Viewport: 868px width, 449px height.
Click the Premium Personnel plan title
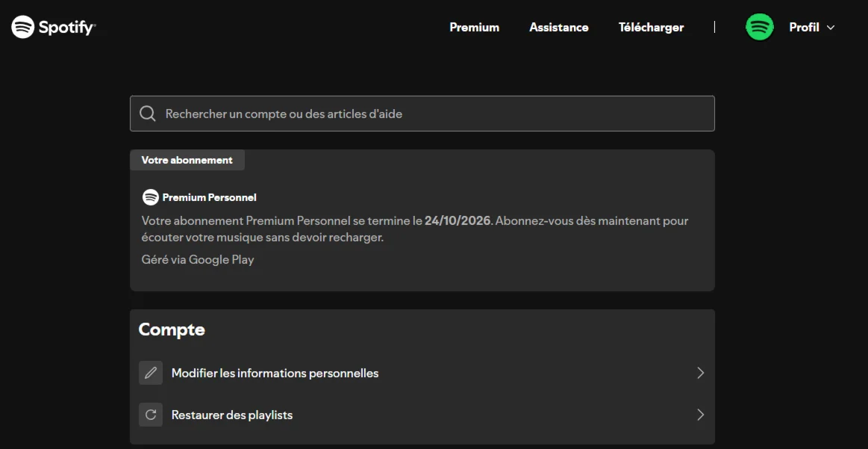209,197
